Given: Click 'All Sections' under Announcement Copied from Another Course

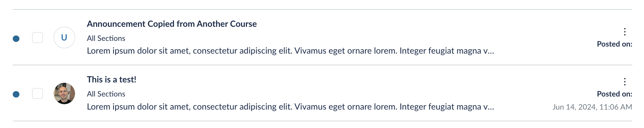Looking at the screenshot, I should 106,38.
